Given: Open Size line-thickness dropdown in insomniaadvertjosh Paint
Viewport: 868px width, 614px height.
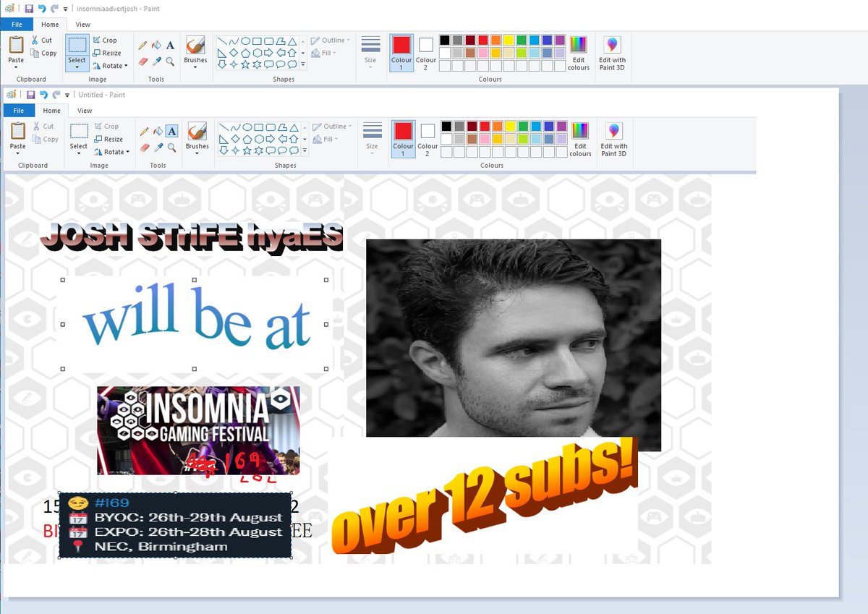Looking at the screenshot, I should tap(370, 52).
